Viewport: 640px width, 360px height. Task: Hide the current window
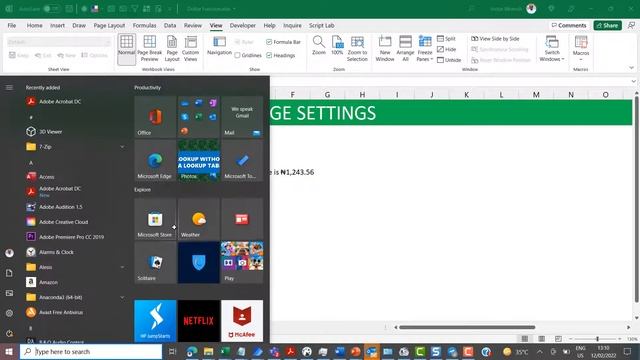tap(446, 49)
